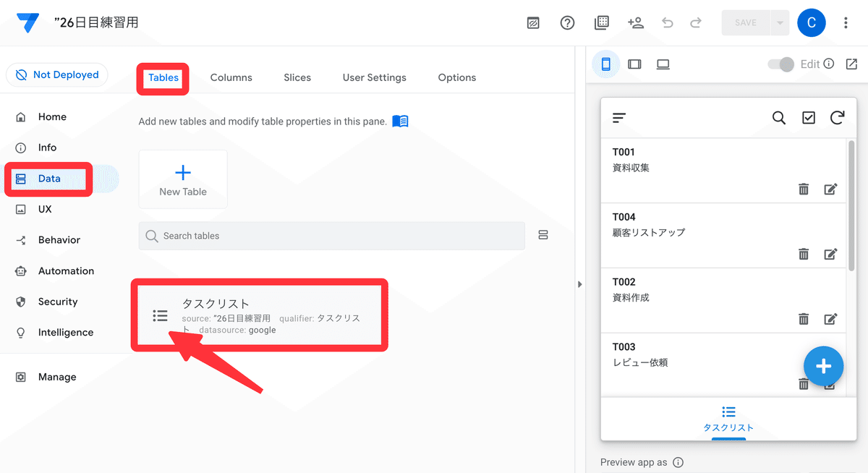Open search in the app preview
The width and height of the screenshot is (868, 473).
tap(779, 117)
